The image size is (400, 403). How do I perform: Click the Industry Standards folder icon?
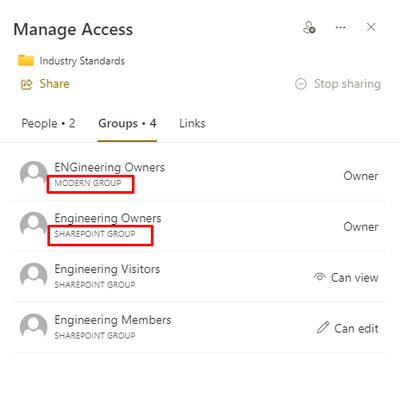(x=26, y=60)
